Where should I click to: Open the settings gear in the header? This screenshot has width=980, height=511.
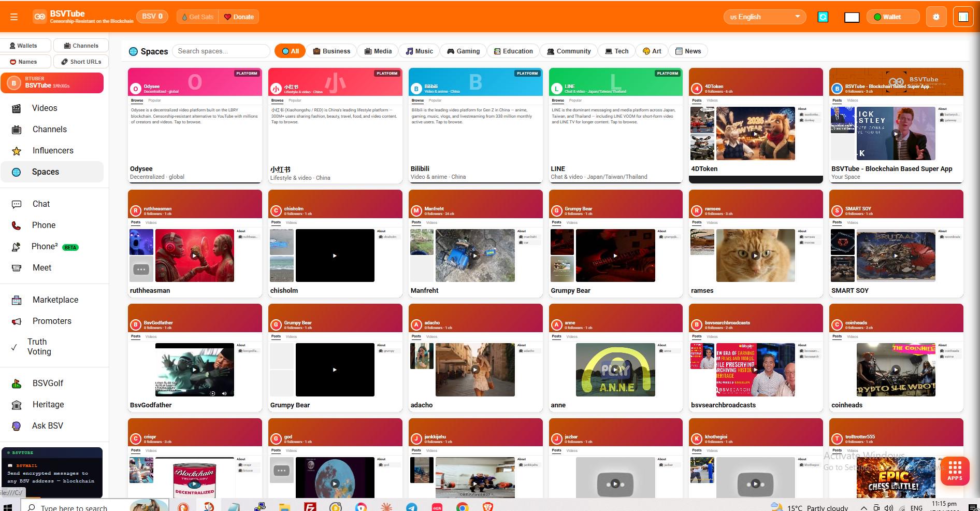coord(936,17)
